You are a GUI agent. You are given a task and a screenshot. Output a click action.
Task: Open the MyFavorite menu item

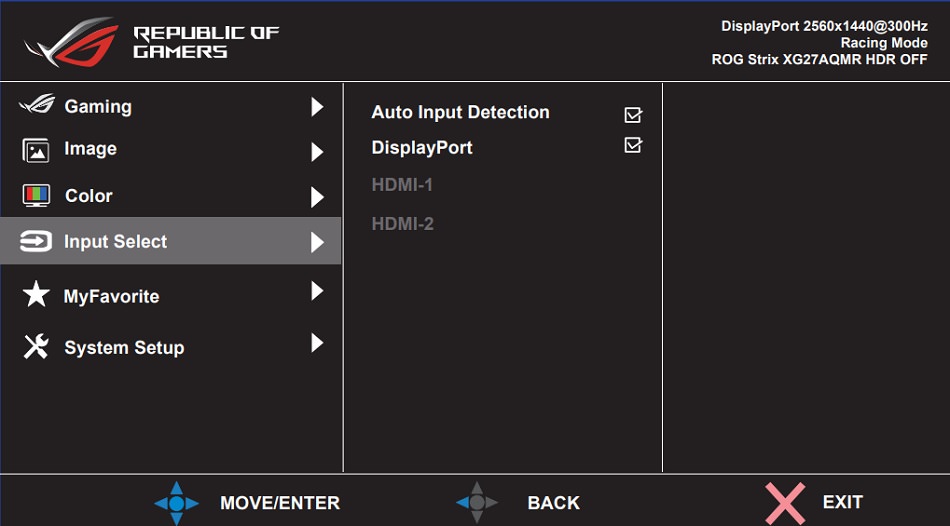[x=111, y=296]
